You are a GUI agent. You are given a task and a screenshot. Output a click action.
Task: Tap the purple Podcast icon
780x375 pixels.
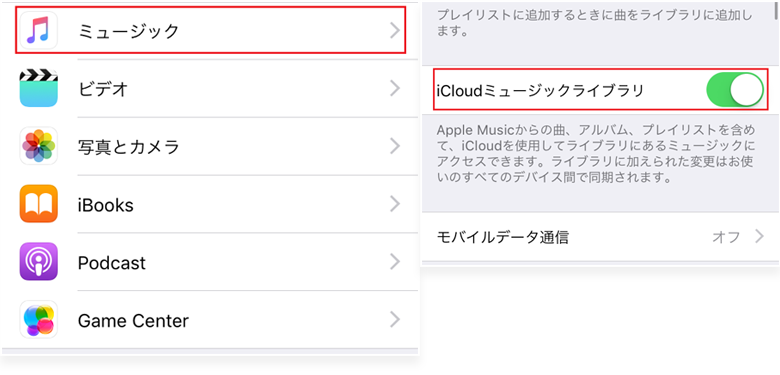(x=39, y=262)
